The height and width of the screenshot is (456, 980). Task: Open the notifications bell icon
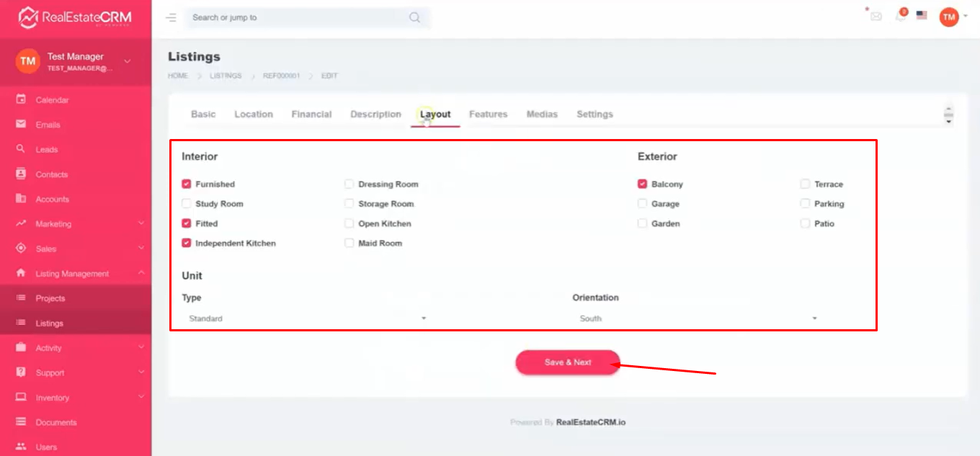(900, 16)
